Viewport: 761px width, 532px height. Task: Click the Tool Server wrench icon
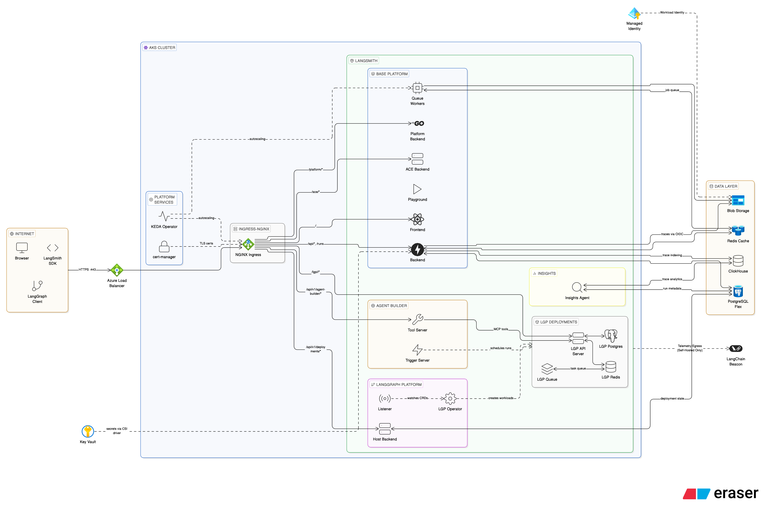pos(417,320)
